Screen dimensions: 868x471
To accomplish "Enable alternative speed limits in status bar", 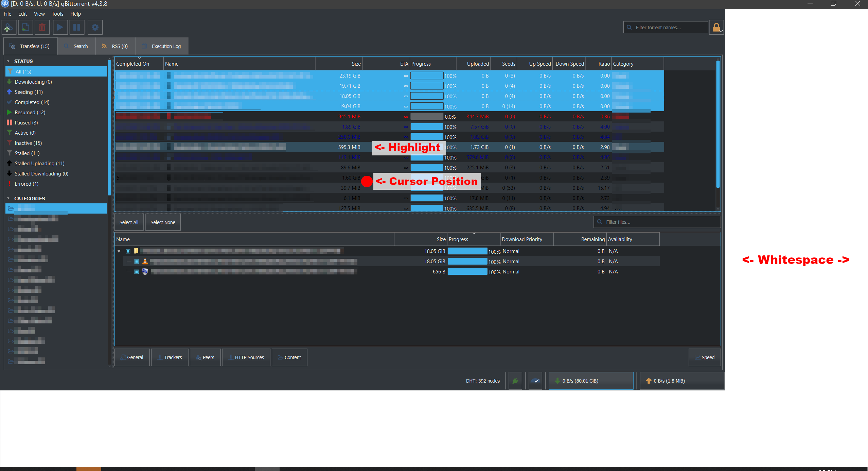I will (535, 381).
